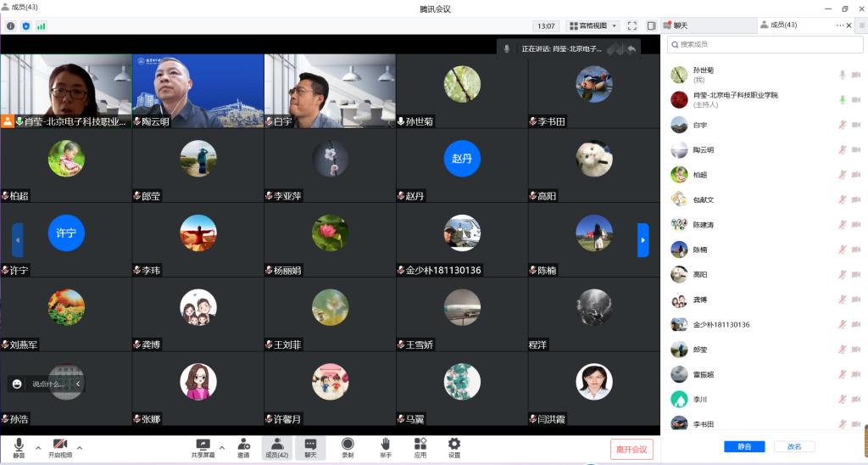
Task: Toggle the 成员(42) members panel button
Action: click(277, 447)
